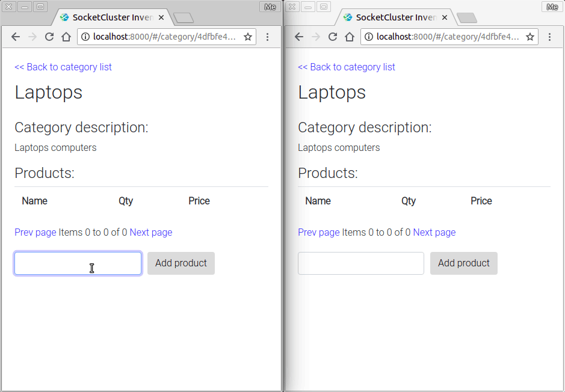Reload the page in left browser window
The width and height of the screenshot is (565, 392).
49,37
